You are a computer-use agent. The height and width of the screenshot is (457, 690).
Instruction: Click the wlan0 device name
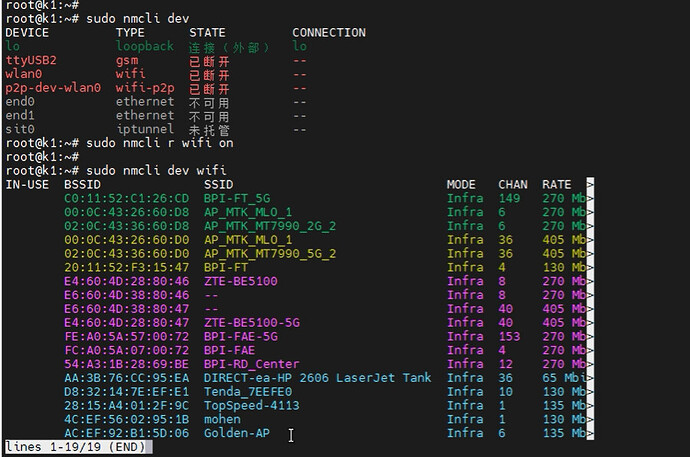pos(24,74)
